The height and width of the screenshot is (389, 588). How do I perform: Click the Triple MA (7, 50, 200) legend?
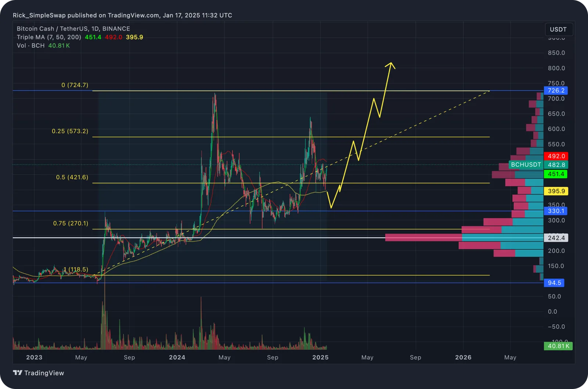coord(49,37)
